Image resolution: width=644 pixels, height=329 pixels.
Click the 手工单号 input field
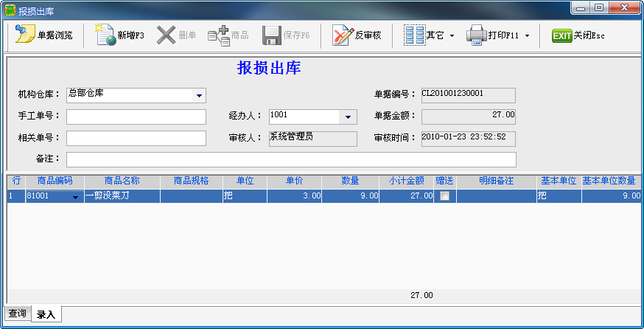click(136, 117)
